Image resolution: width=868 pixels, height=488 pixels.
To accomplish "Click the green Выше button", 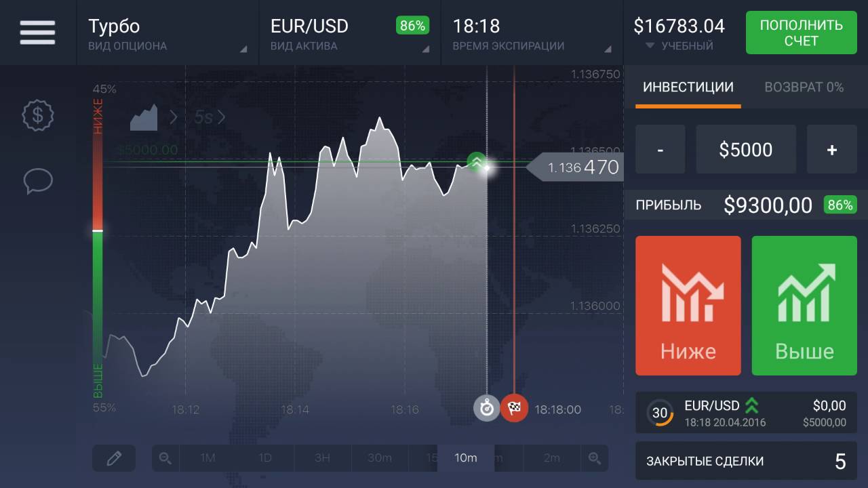I will tap(804, 306).
